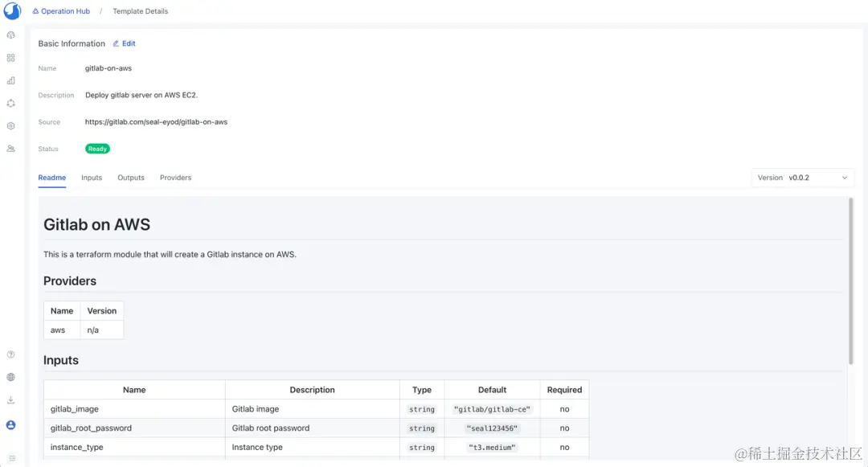Click Edit next to Basic Information
This screenshot has height=467, width=868.
tap(129, 43)
